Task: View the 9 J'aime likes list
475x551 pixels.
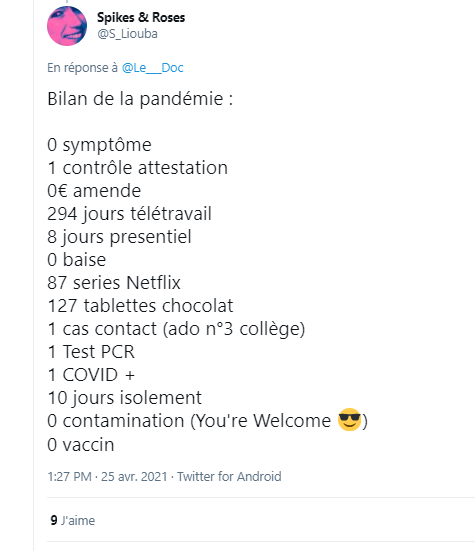Action: (x=73, y=520)
